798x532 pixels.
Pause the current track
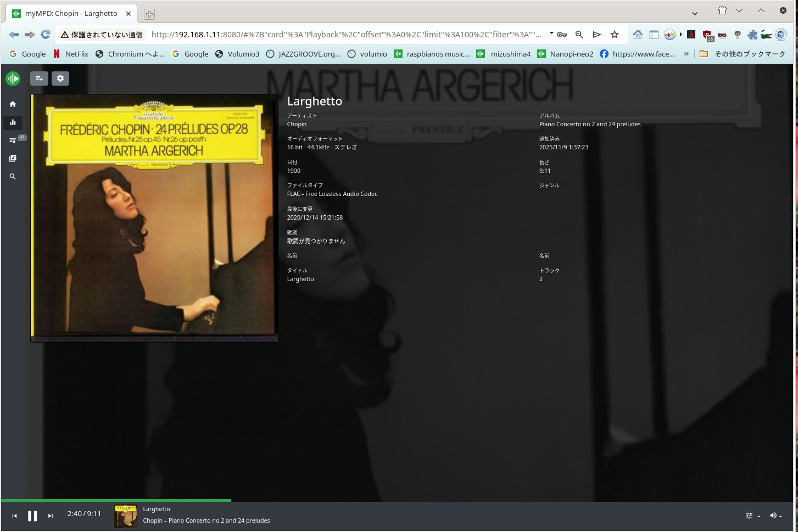(x=32, y=516)
